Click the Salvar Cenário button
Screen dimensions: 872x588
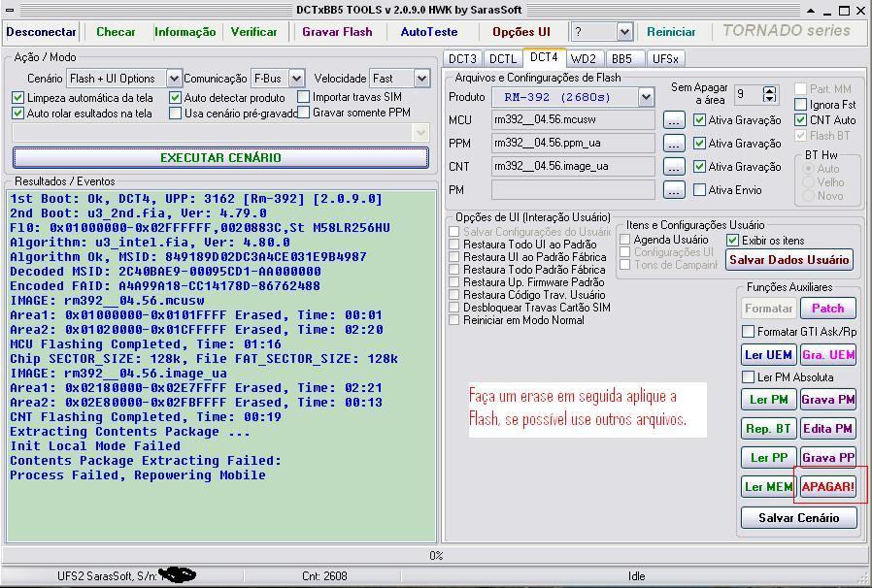tap(798, 518)
